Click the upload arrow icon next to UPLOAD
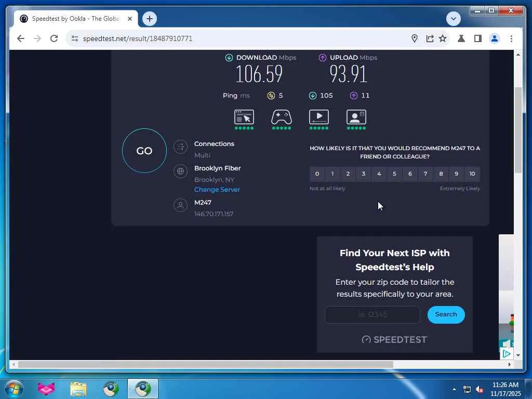This screenshot has height=399, width=532. [323, 58]
